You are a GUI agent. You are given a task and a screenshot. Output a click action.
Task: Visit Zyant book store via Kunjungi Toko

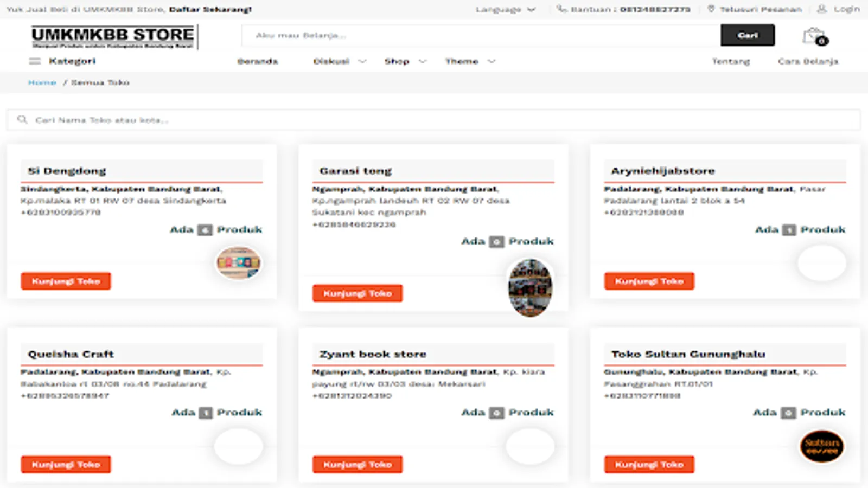tap(358, 464)
